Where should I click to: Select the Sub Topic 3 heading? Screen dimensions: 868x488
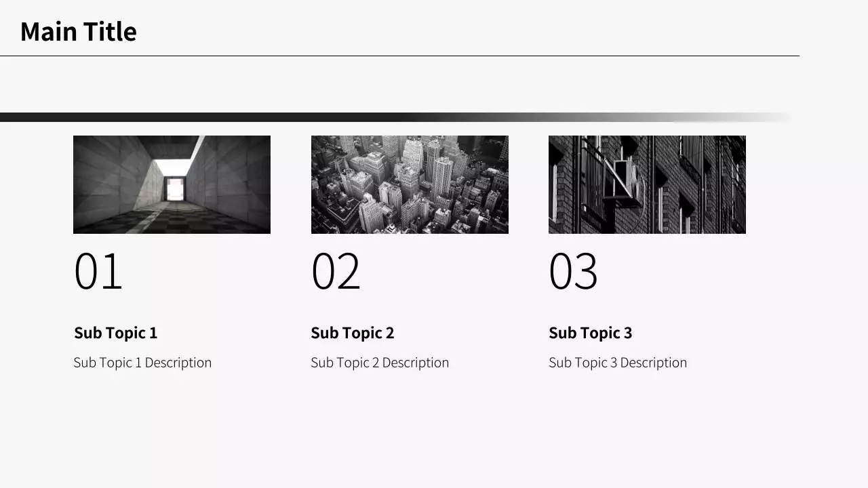point(590,333)
